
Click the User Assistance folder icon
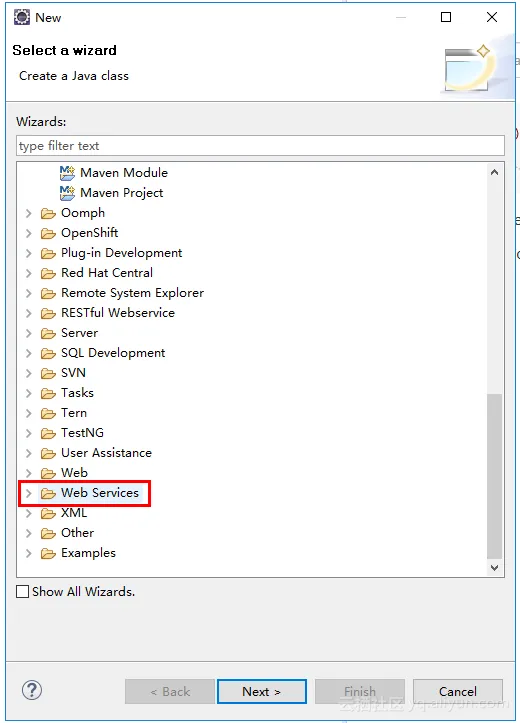pyautogui.click(x=48, y=453)
